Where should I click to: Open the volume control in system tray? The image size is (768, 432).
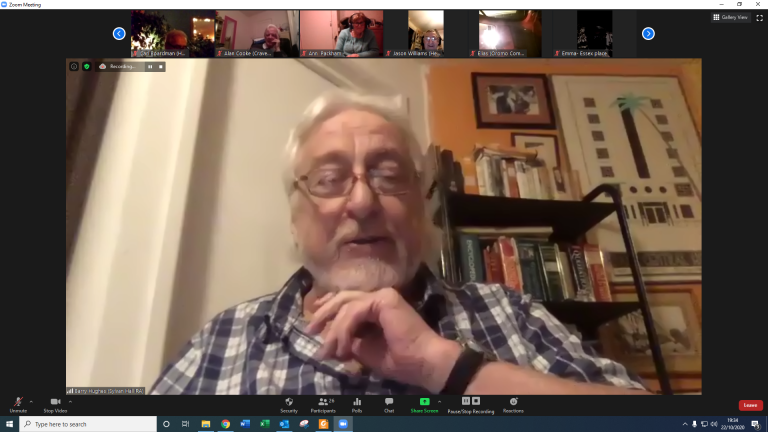click(714, 424)
